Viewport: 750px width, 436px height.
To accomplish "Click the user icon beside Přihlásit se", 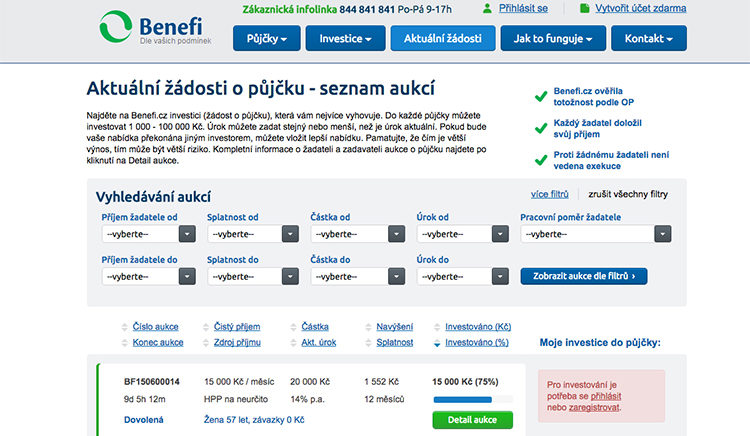I will [487, 8].
